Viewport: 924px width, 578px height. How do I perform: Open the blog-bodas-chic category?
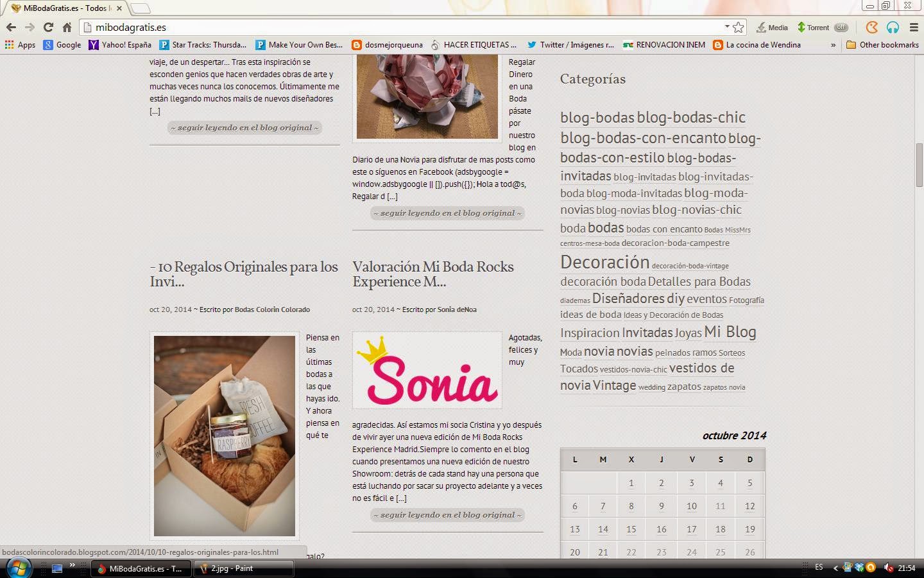pos(691,118)
